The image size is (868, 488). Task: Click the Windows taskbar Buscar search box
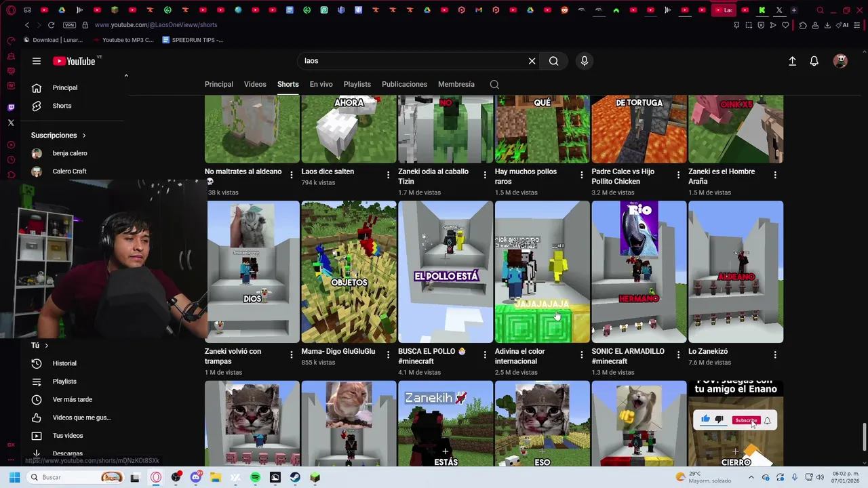(76, 477)
